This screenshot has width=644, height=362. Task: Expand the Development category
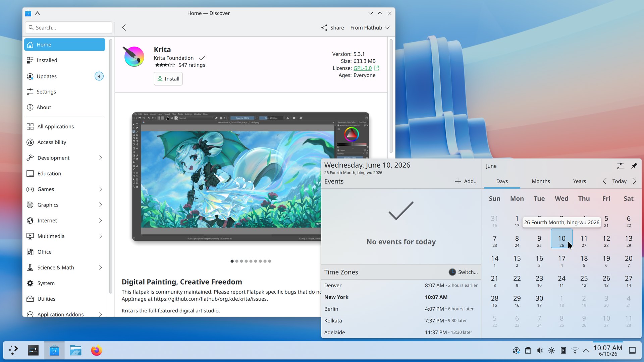(x=65, y=158)
